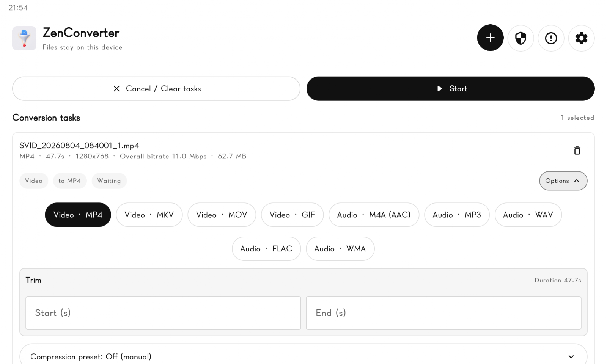Click the ZenConverter funnel logo

click(24, 38)
